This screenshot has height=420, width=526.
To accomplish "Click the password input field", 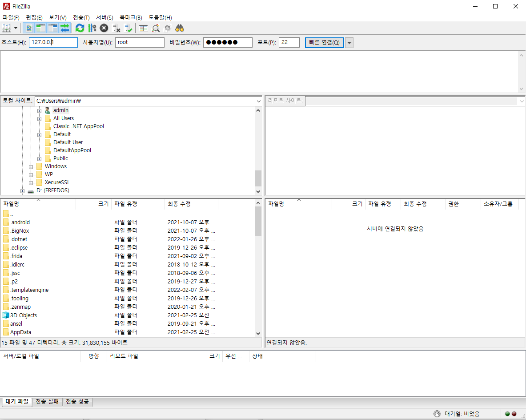I will [x=228, y=42].
